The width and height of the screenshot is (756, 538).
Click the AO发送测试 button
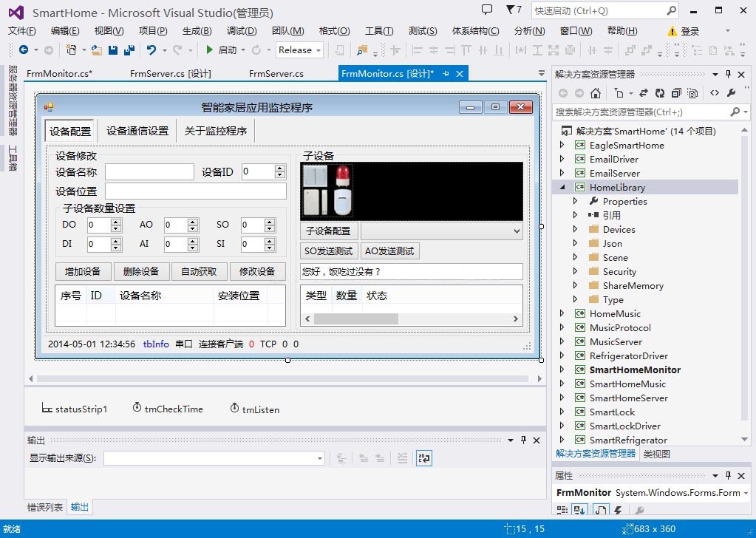389,251
